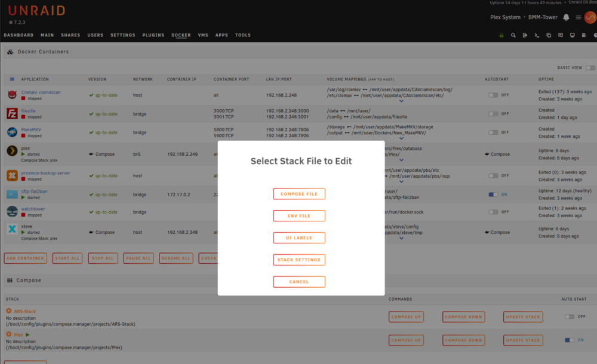The width and height of the screenshot is (597, 364).
Task: Expand ClamAV-clamdscan volume mappings chevron
Action: coord(401,101)
